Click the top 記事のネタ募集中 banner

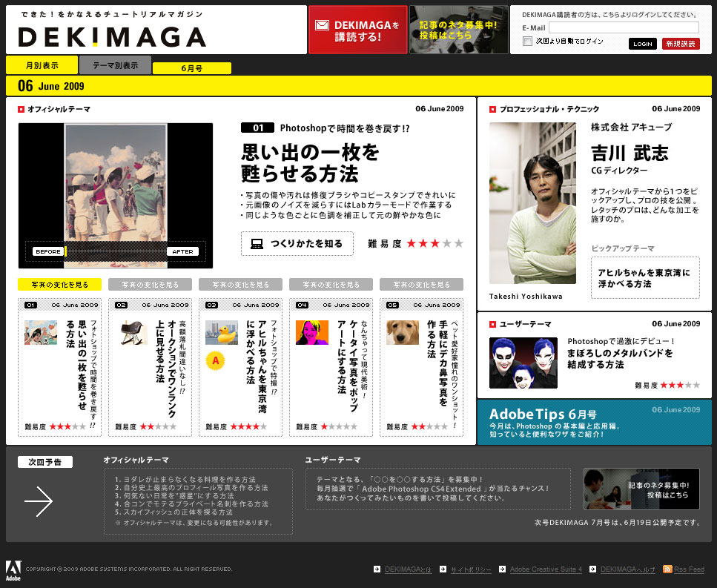point(459,30)
